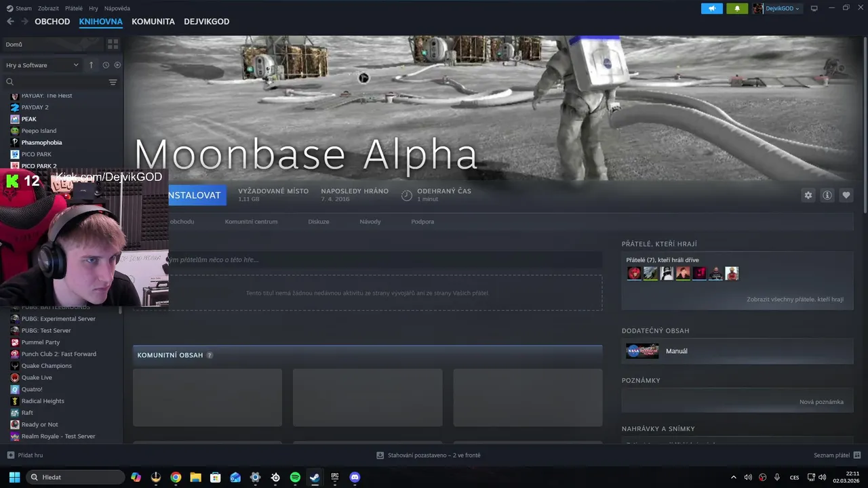Open the green notifications bell
This screenshot has height=488, width=868.
[737, 8]
